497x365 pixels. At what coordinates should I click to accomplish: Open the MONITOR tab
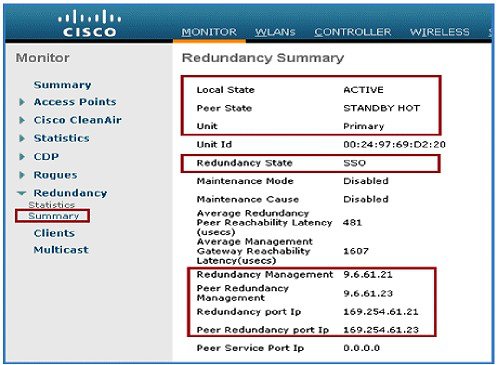click(x=209, y=32)
